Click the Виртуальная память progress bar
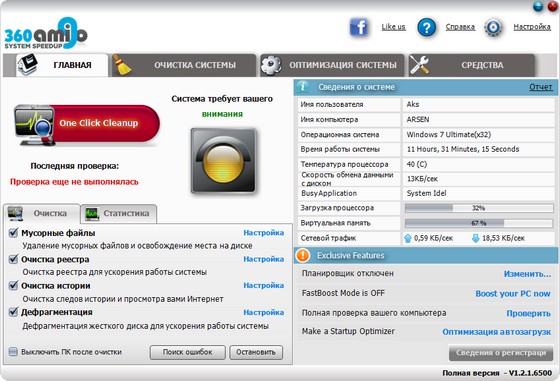 [479, 223]
